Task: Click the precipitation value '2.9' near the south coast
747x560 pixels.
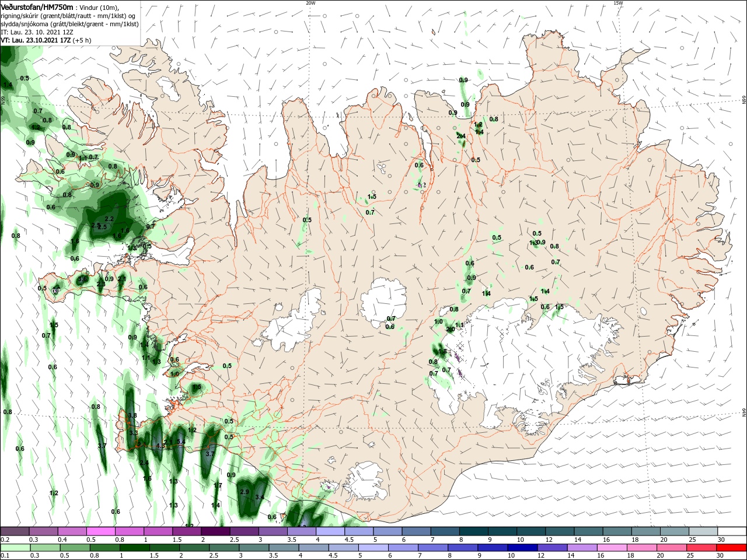Action: (245, 492)
